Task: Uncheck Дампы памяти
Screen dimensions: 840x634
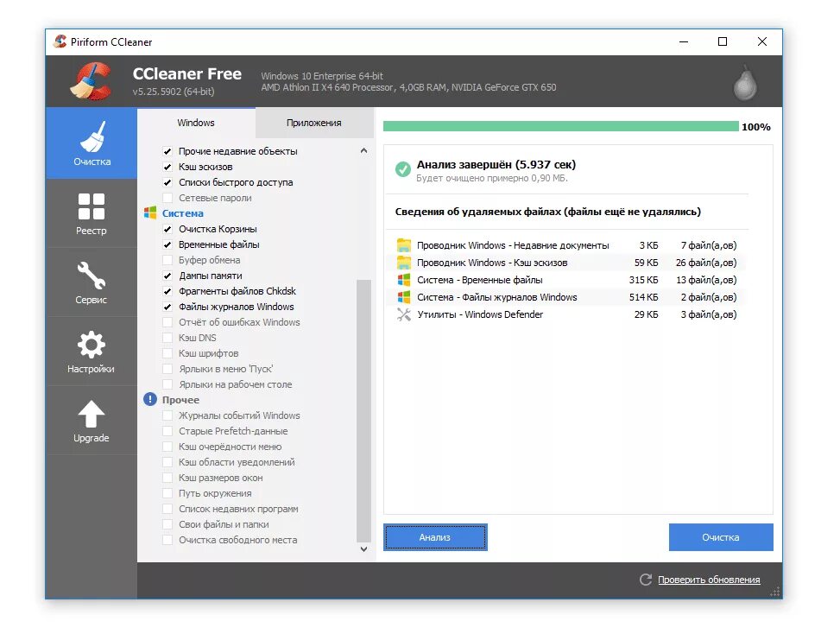Action: pyautogui.click(x=167, y=276)
